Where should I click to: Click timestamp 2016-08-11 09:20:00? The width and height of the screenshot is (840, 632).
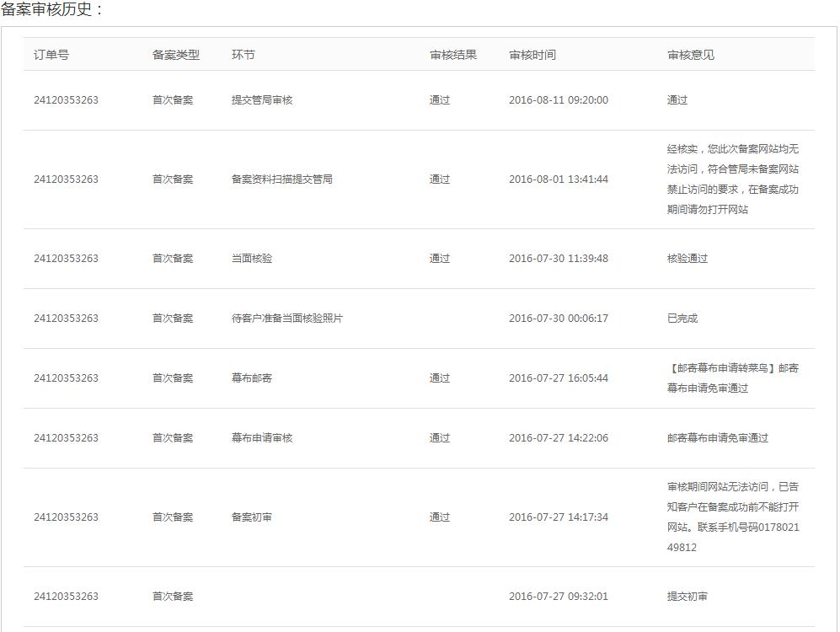pyautogui.click(x=559, y=99)
